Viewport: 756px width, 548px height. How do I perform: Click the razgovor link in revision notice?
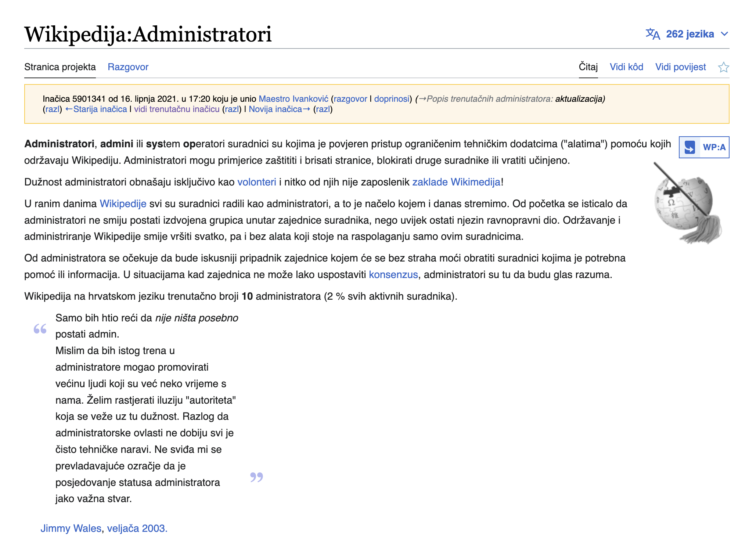(350, 99)
